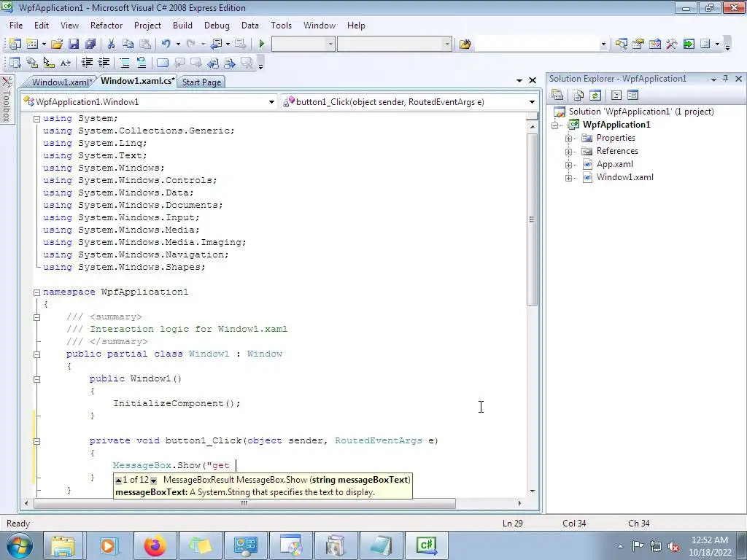Image resolution: width=747 pixels, height=560 pixels.
Task: Open Solution Explorer from the main toolbar icon
Action: pyautogui.click(x=621, y=44)
